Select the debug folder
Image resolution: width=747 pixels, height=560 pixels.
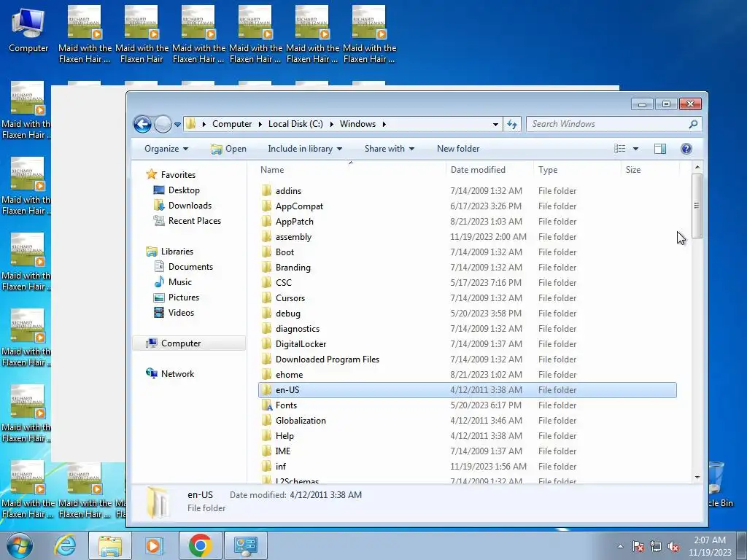[x=287, y=314]
